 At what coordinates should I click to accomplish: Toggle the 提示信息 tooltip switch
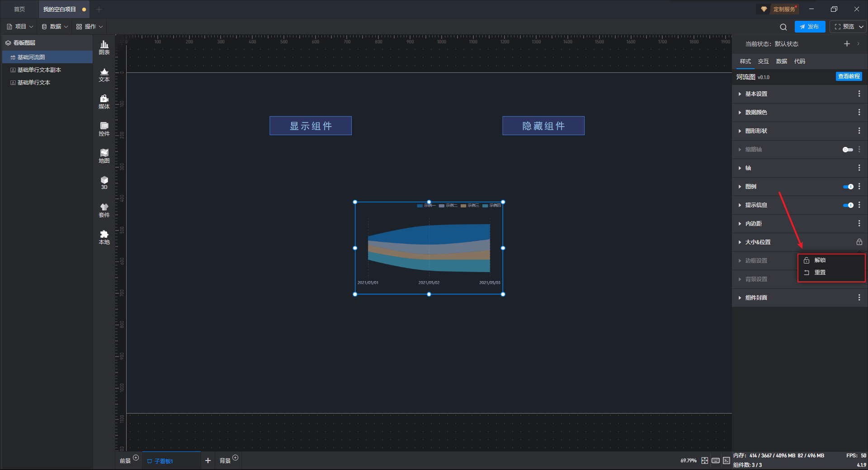point(848,205)
